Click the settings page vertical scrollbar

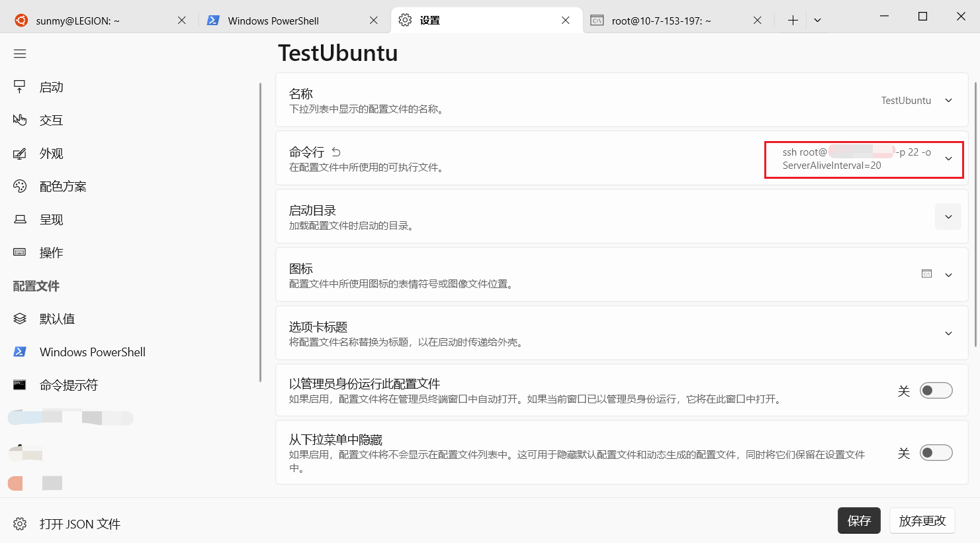[975, 213]
